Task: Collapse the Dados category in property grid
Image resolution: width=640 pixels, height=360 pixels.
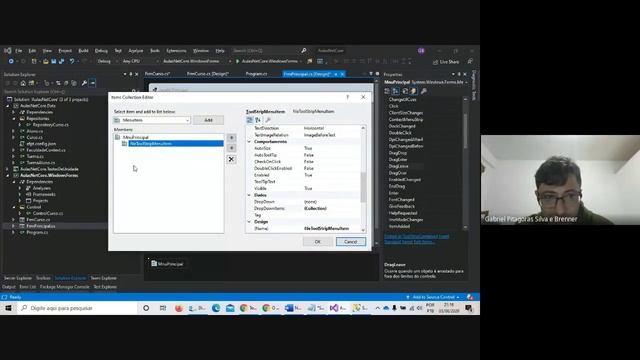Action: coord(249,195)
